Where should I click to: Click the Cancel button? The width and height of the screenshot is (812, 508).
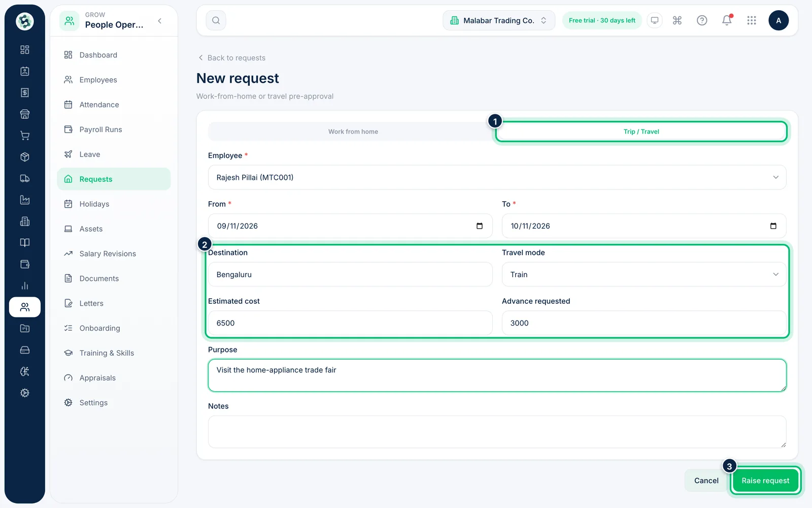click(x=706, y=481)
